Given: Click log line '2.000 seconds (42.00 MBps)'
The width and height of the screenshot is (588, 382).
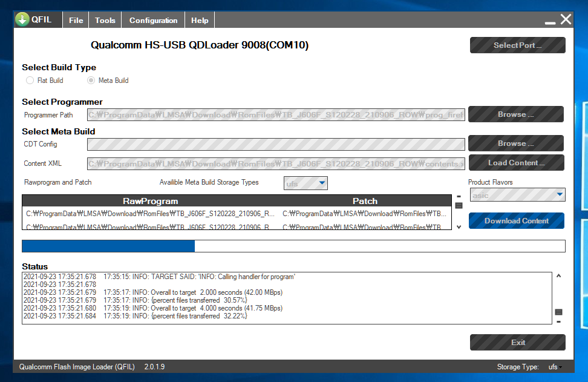Looking at the screenshot, I should [x=153, y=292].
